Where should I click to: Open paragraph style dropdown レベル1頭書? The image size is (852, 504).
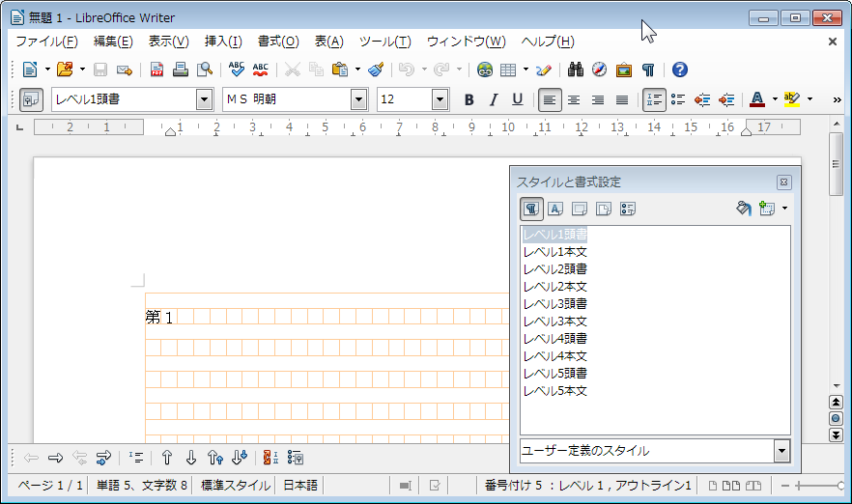(205, 100)
